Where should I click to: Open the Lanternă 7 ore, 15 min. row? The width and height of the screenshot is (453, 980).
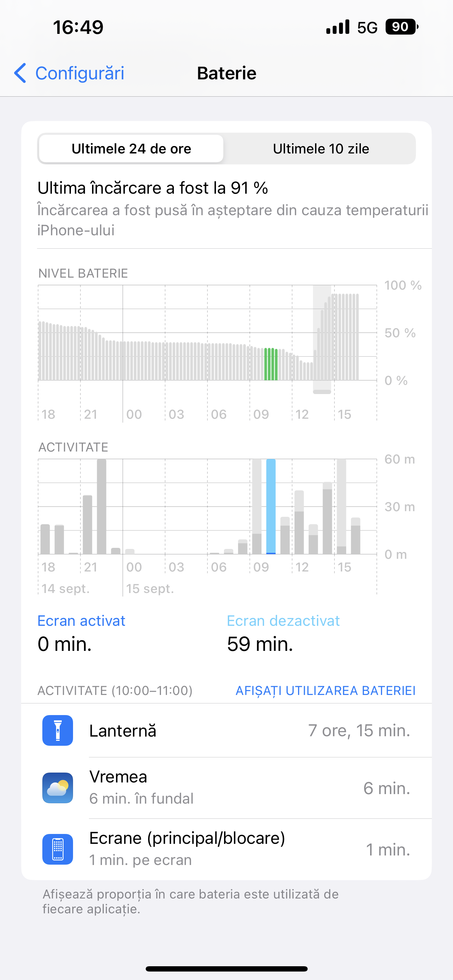[x=226, y=731]
